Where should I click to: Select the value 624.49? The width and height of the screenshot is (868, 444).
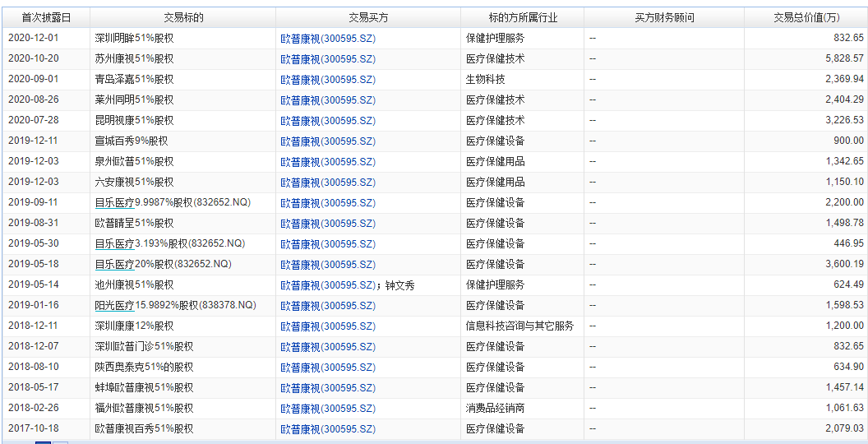point(848,284)
